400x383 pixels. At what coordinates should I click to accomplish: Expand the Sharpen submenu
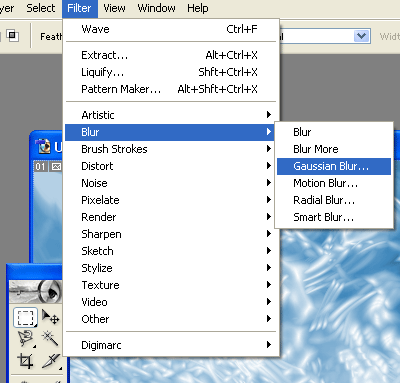170,234
